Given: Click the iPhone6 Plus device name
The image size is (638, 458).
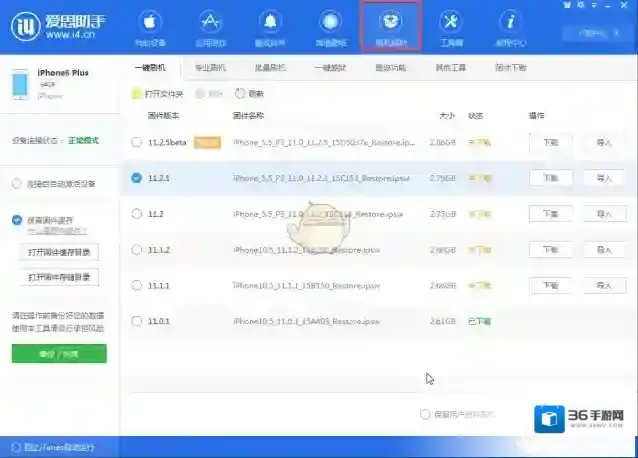Looking at the screenshot, I should [63, 73].
